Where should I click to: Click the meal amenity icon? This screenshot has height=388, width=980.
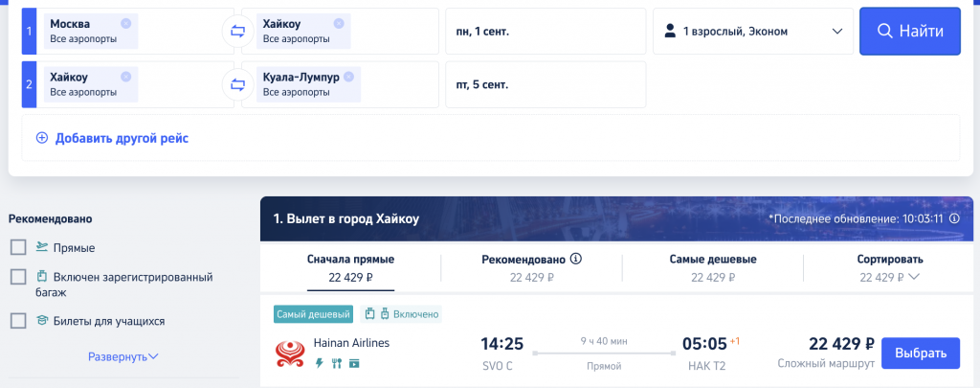click(337, 363)
